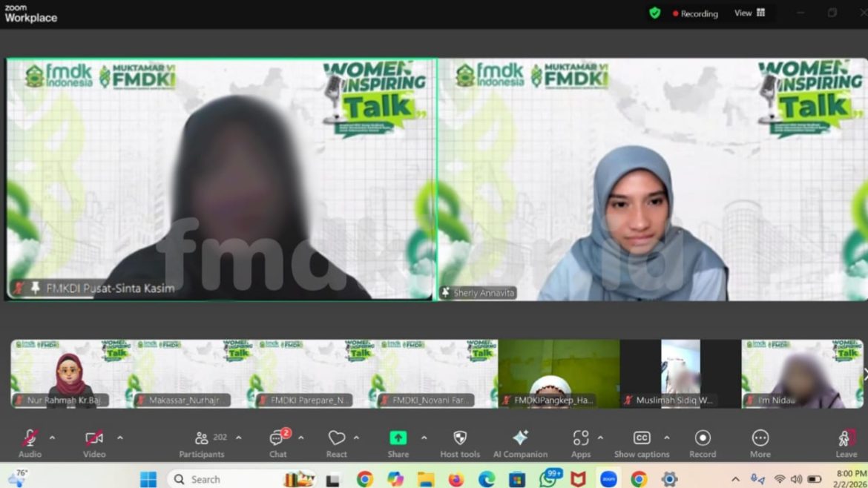Expand audio options arrow beside Audio
The width and height of the screenshot is (868, 488).
(x=52, y=438)
